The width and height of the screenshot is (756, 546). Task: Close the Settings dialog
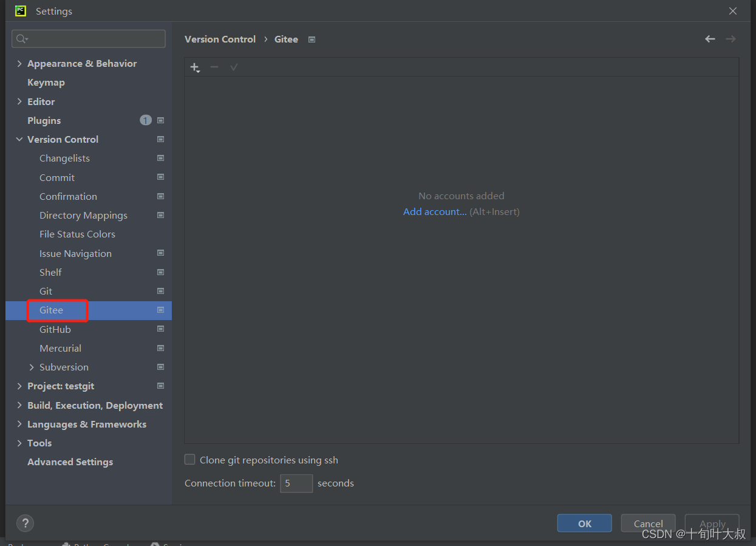(x=733, y=11)
